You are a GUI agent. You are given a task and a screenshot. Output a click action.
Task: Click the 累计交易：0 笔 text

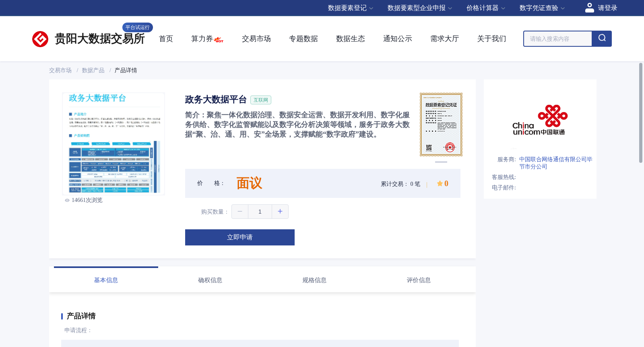point(400,184)
